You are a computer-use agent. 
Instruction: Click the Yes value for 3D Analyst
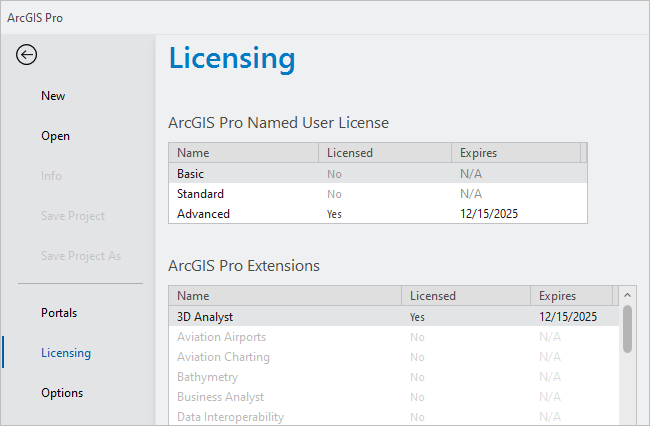click(x=417, y=317)
